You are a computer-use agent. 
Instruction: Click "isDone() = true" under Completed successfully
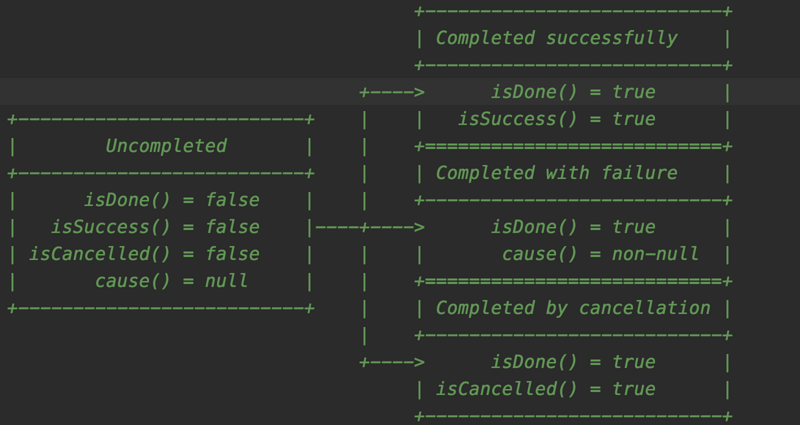click(573, 92)
